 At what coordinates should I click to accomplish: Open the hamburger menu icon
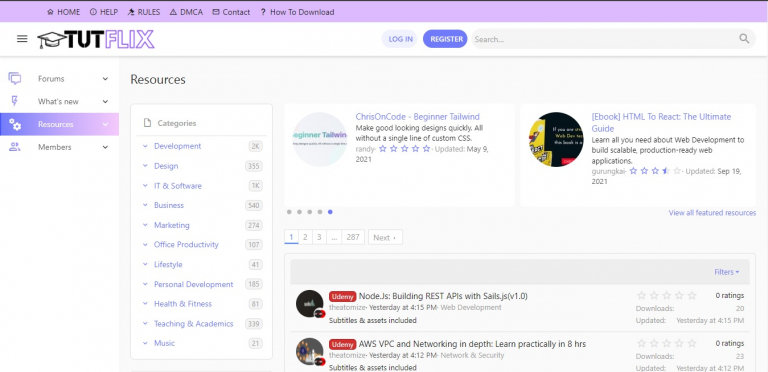point(22,39)
